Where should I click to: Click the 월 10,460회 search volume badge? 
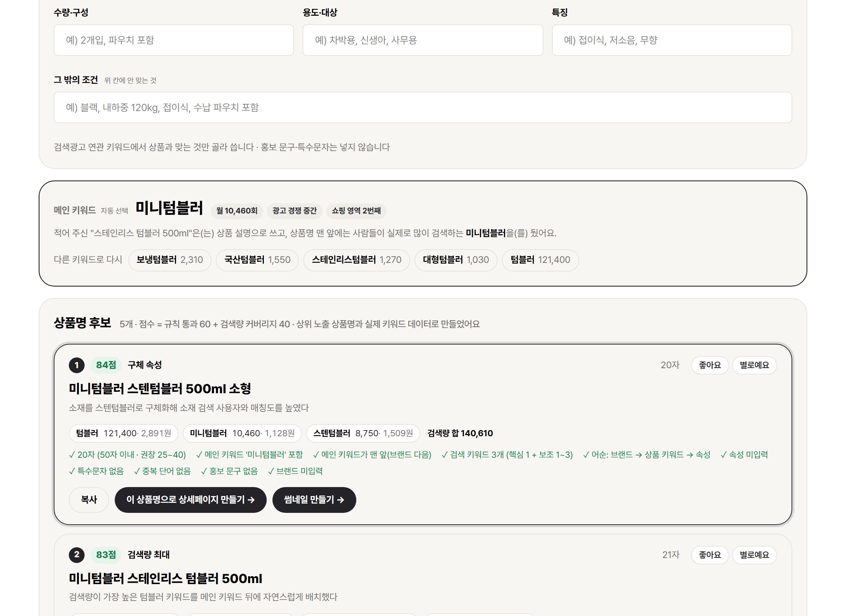pos(237,211)
